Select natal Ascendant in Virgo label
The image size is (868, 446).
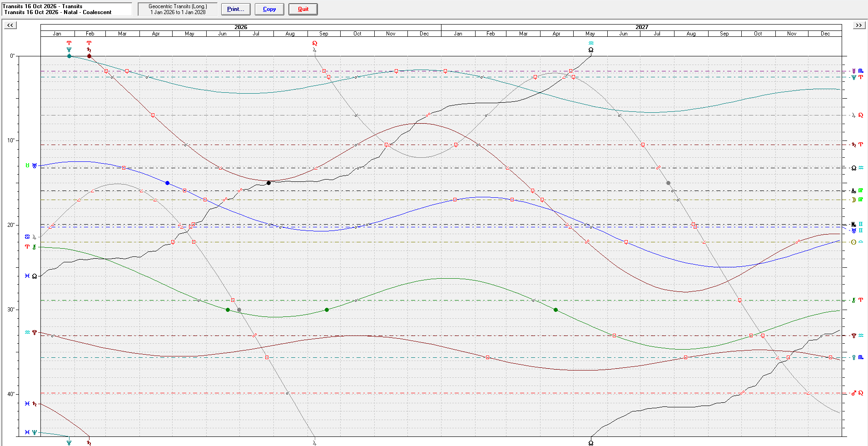pos(857,191)
